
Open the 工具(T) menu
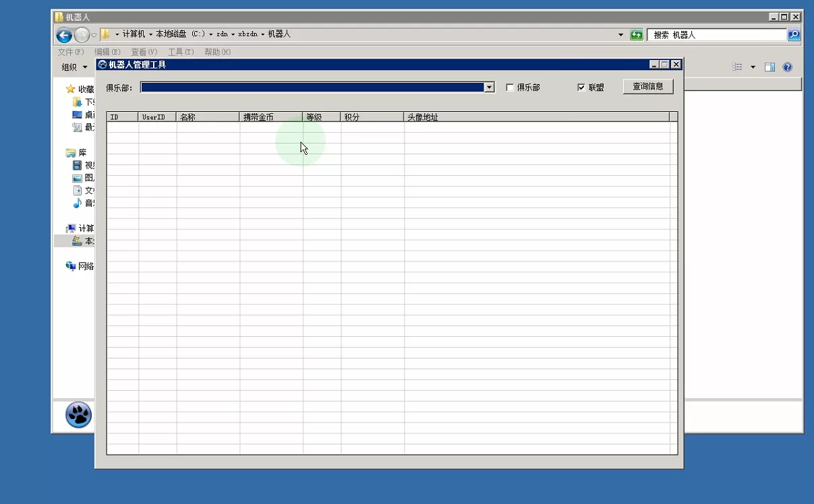(x=180, y=52)
